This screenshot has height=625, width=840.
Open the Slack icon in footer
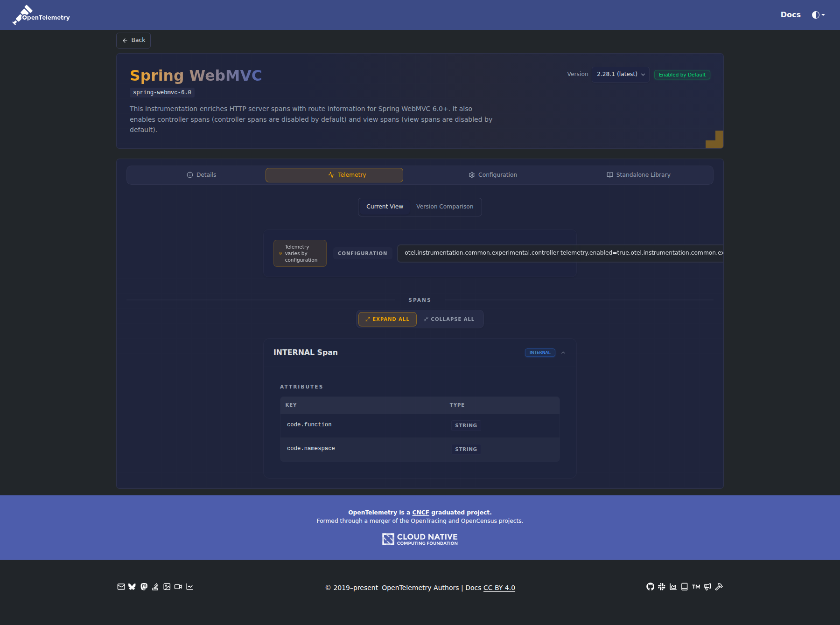[662, 587]
